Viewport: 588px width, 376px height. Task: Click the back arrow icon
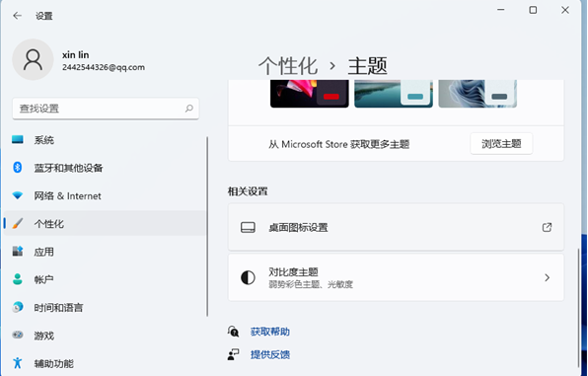pos(17,16)
